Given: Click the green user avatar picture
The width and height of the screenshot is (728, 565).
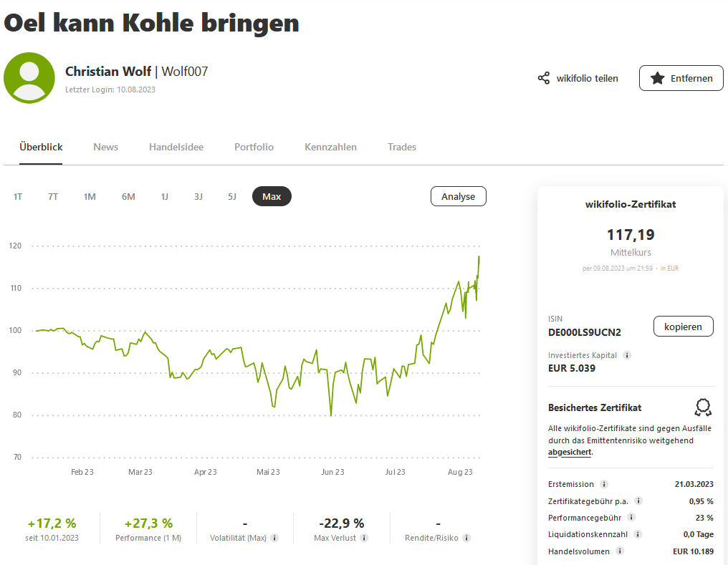Looking at the screenshot, I should [29, 78].
